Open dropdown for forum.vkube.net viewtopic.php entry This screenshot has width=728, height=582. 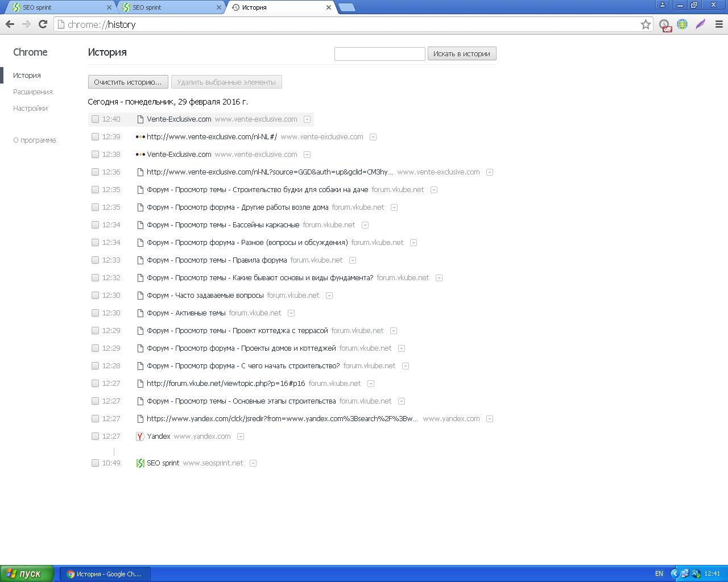[370, 384]
